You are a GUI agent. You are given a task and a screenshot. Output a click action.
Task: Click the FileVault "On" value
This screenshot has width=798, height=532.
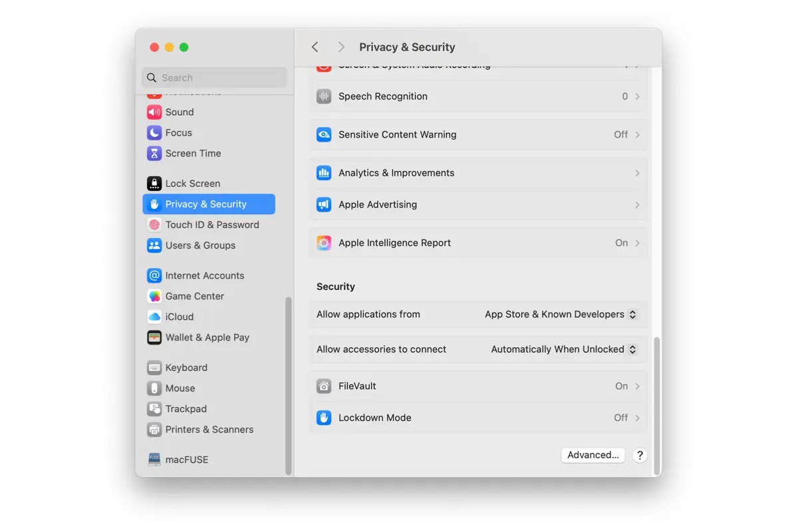click(x=621, y=386)
